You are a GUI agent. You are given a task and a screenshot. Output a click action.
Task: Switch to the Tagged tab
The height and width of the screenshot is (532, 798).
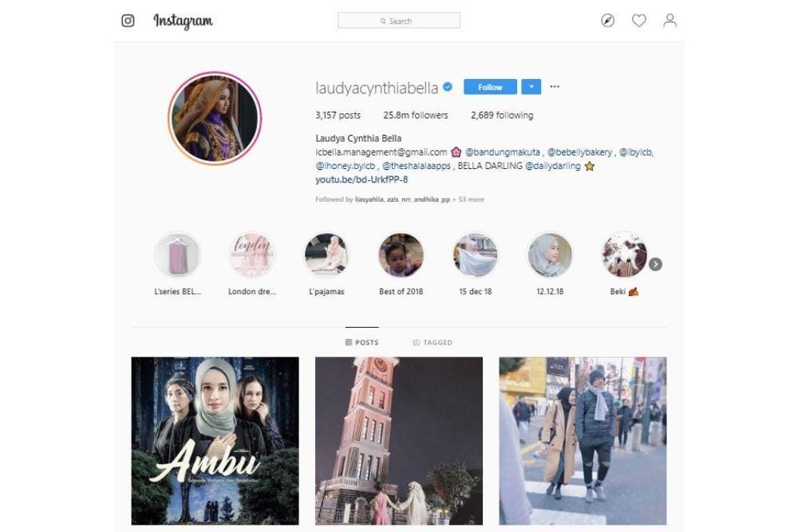click(x=433, y=342)
